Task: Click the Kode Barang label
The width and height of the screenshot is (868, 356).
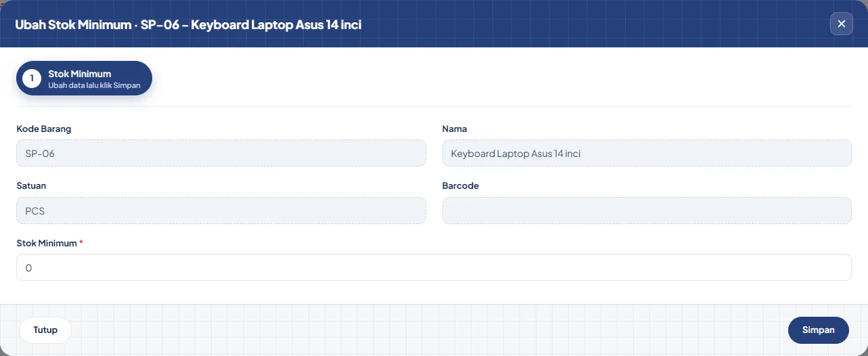Action: [x=44, y=129]
